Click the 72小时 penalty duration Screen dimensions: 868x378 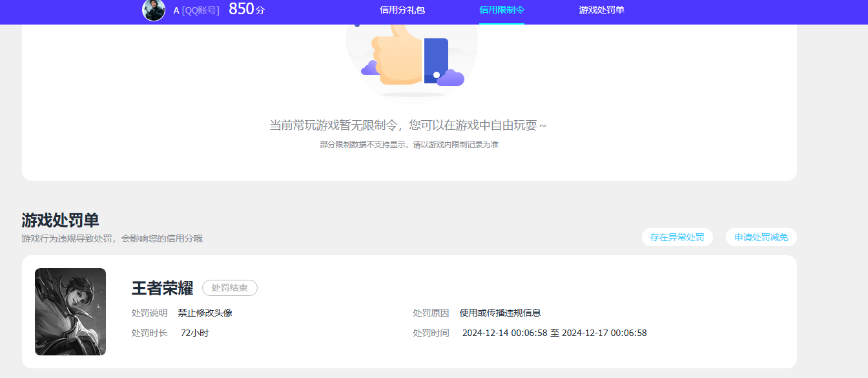point(194,333)
